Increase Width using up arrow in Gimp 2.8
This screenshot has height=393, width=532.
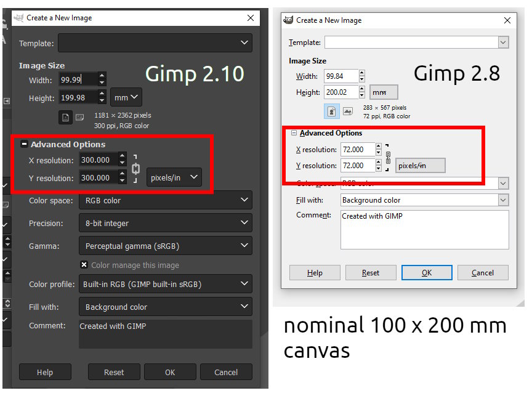361,73
